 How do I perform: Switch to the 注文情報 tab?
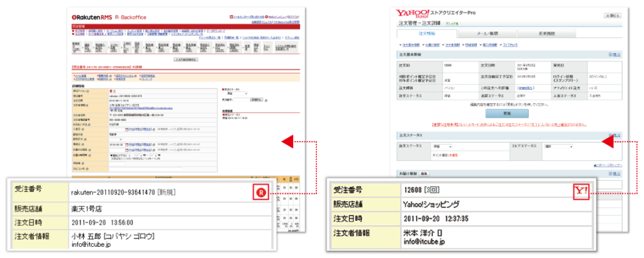427,34
